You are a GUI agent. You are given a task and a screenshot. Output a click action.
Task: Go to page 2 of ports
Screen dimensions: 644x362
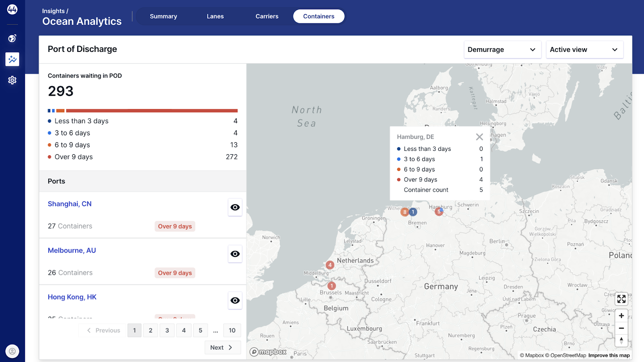(x=151, y=330)
